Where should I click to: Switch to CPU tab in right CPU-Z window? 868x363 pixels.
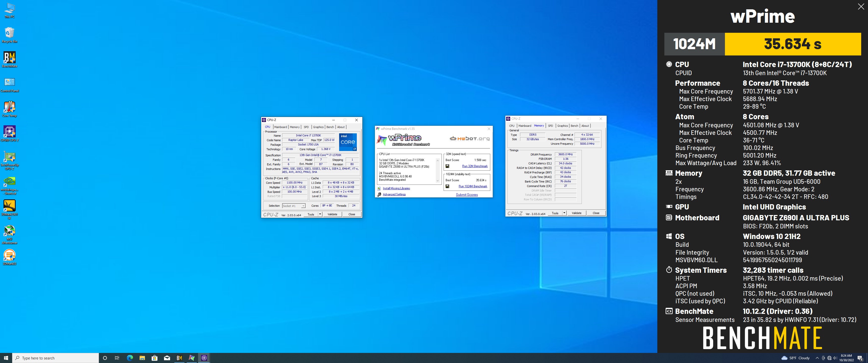[x=512, y=126]
